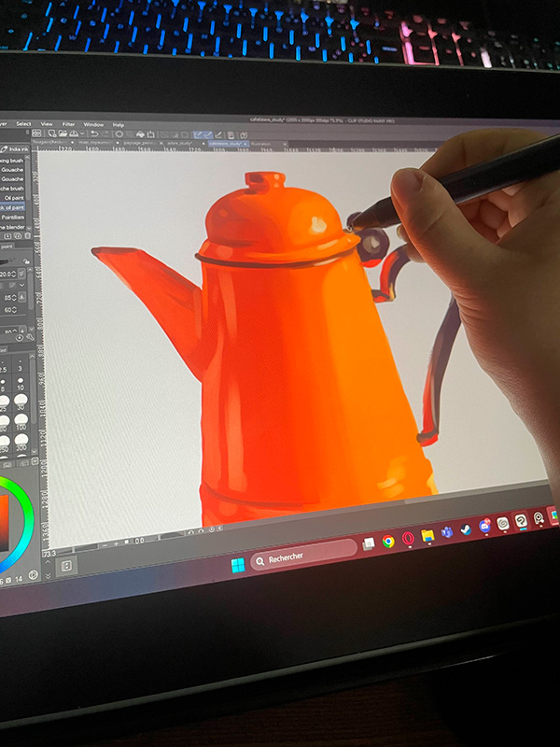Click the zoom in plus button below canvas
Viewport: 560px width, 747px height.
pyautogui.click(x=116, y=543)
